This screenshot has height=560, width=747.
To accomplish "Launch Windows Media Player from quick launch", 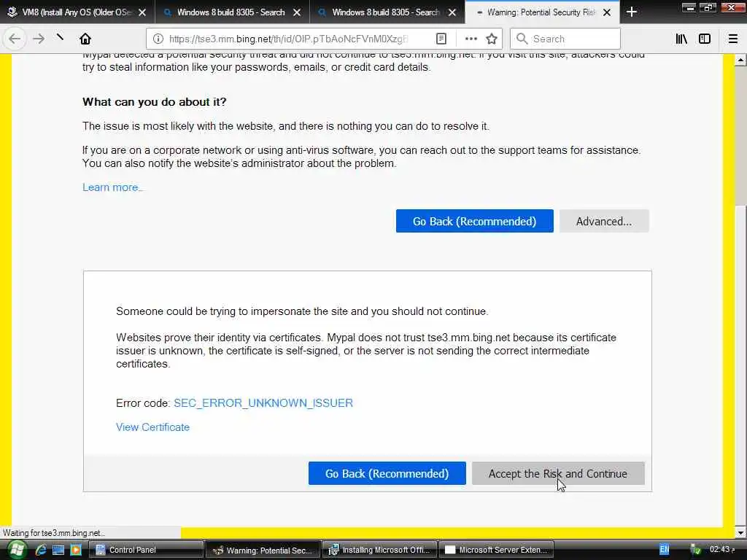I will coord(76,550).
